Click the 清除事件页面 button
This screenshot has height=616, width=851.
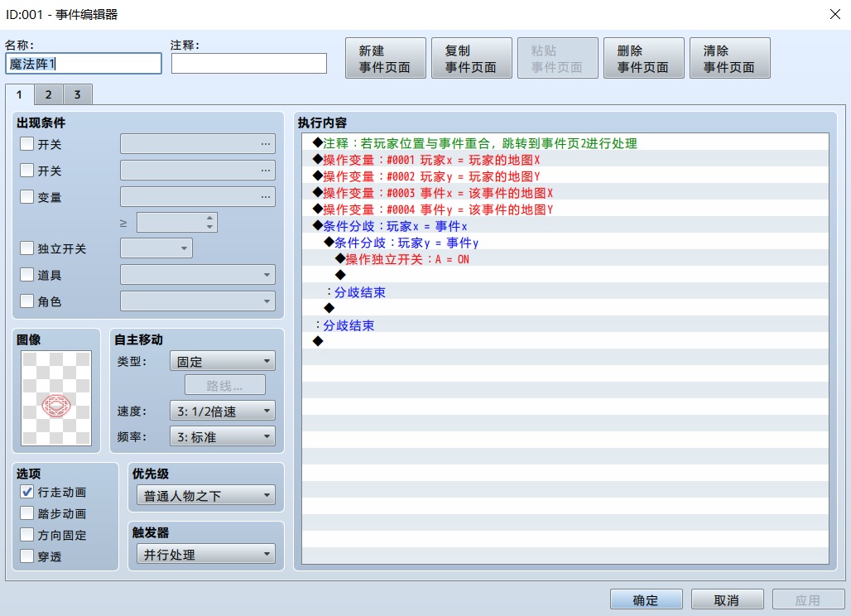(730, 58)
